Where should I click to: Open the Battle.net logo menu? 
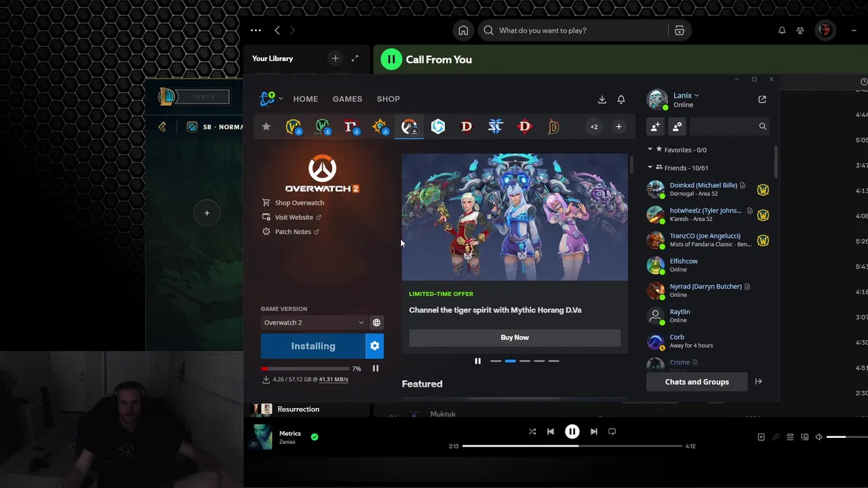271,99
